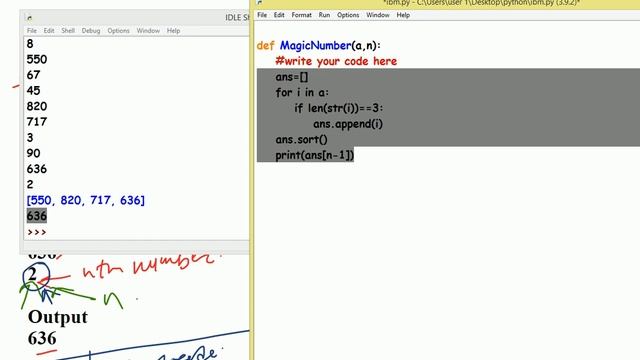The width and height of the screenshot is (640, 360).
Task: Click the '67' input line in shell
Action: pyautogui.click(x=33, y=75)
